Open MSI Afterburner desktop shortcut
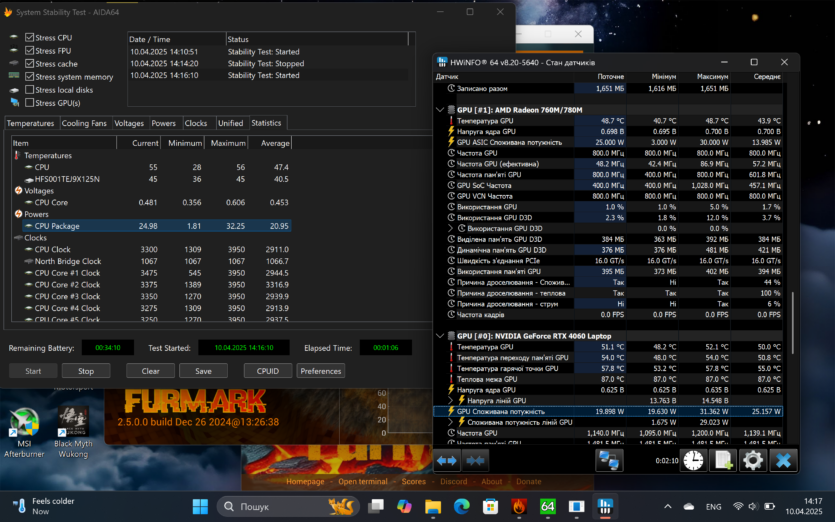835x522 pixels. 24,433
